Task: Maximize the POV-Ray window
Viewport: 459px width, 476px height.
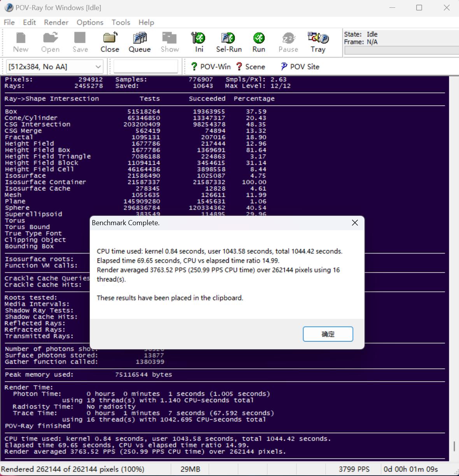Action: pyautogui.click(x=419, y=7)
